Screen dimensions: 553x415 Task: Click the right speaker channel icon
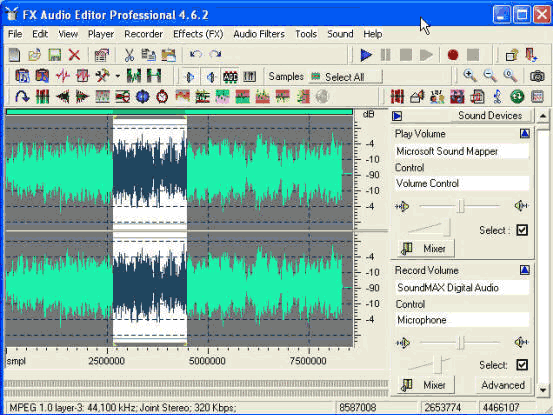[x=211, y=77]
